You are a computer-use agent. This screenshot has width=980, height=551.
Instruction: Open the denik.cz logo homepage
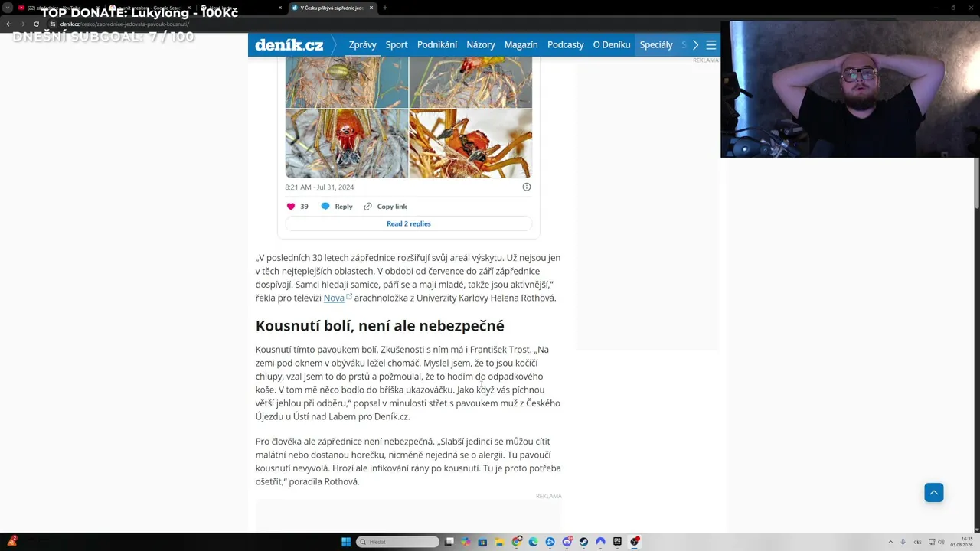point(289,45)
